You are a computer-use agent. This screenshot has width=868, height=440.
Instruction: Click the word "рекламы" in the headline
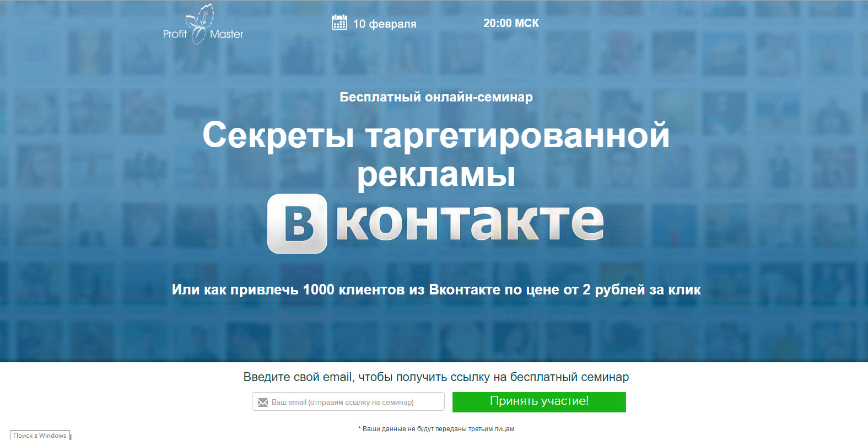[436, 175]
